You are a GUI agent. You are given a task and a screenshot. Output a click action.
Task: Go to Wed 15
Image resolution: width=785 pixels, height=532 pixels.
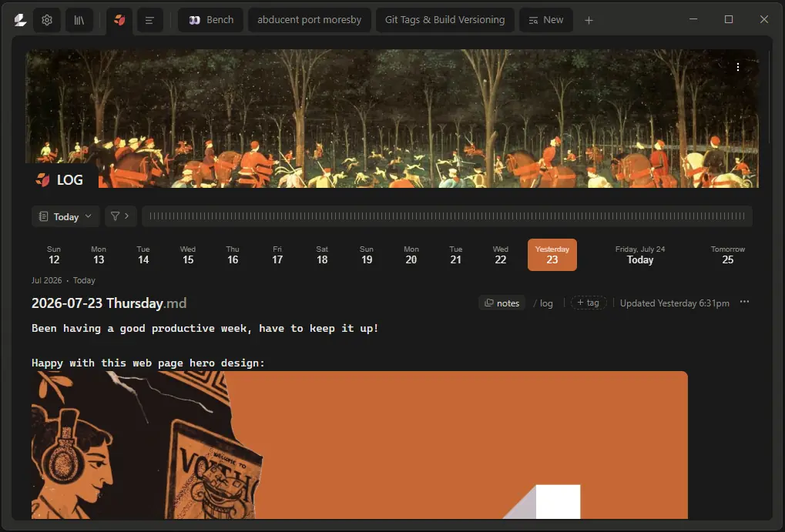(x=188, y=255)
